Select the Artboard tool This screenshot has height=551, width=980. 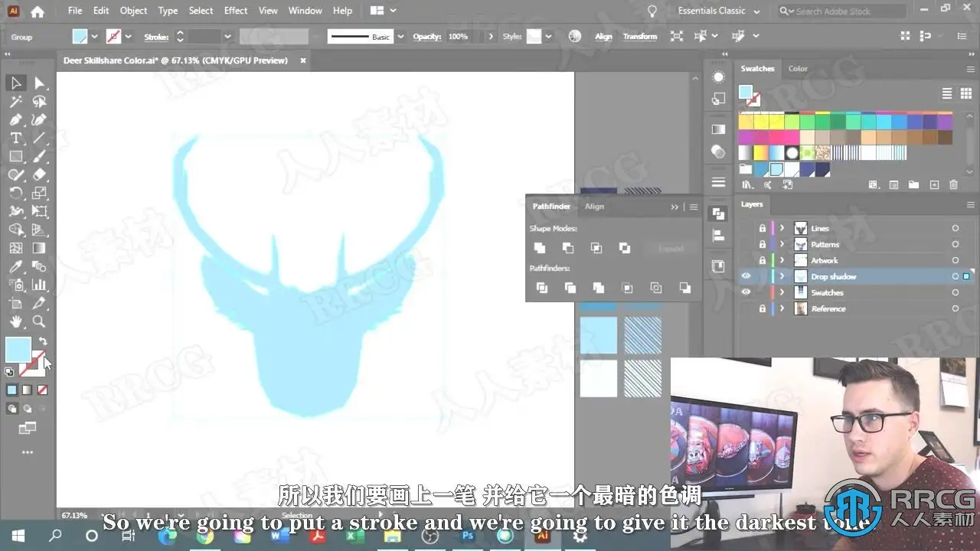pos(16,303)
